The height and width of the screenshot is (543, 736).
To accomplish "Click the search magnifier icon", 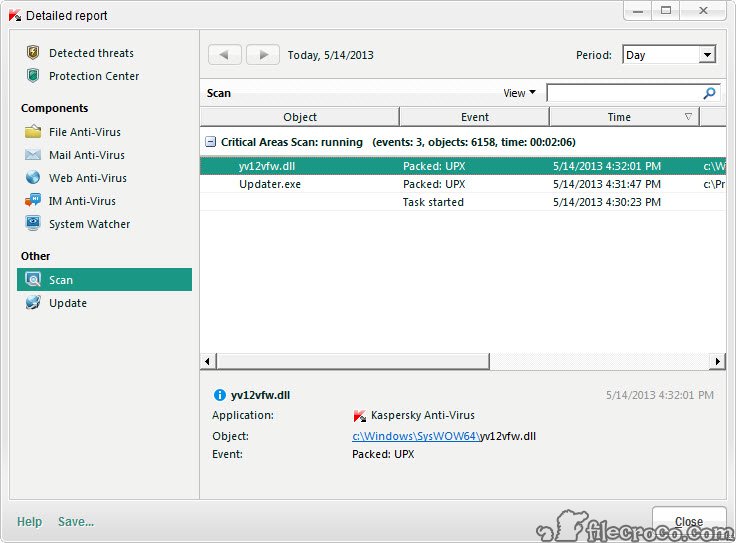I will (x=709, y=93).
